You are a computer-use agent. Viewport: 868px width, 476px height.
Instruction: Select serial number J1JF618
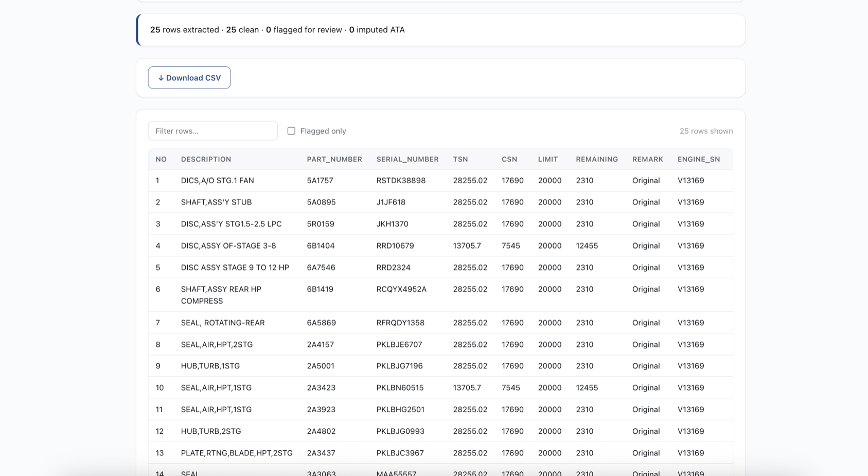[x=391, y=202]
